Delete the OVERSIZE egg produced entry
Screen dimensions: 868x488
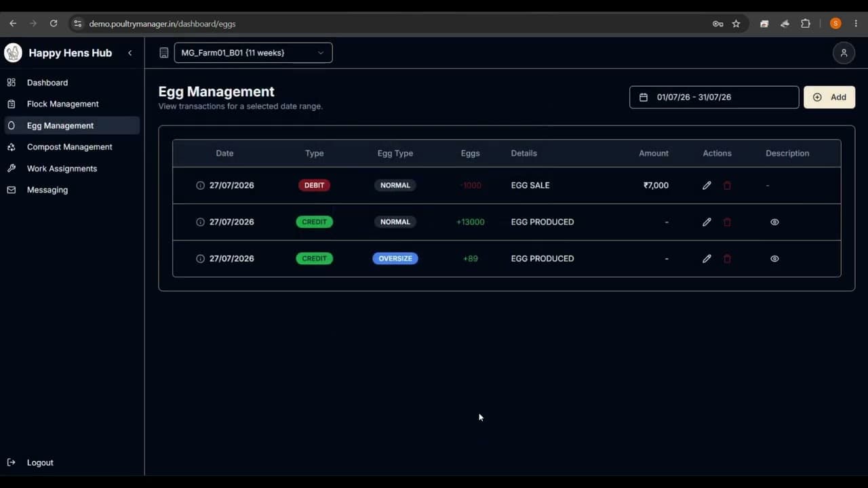pos(727,258)
